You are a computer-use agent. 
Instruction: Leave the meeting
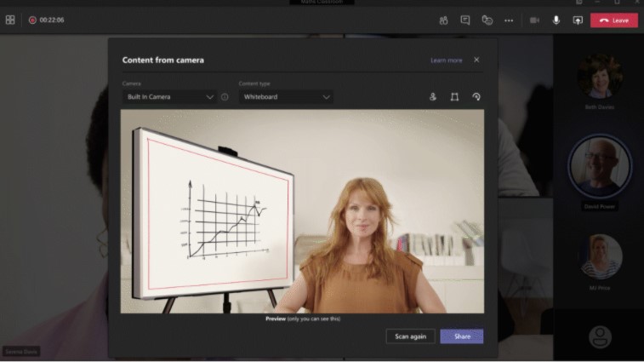[614, 20]
